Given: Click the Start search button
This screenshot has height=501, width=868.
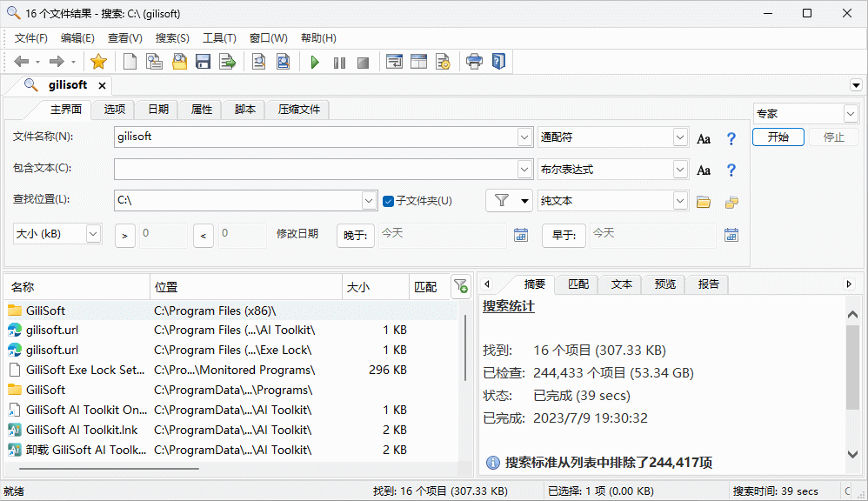Looking at the screenshot, I should [x=778, y=137].
